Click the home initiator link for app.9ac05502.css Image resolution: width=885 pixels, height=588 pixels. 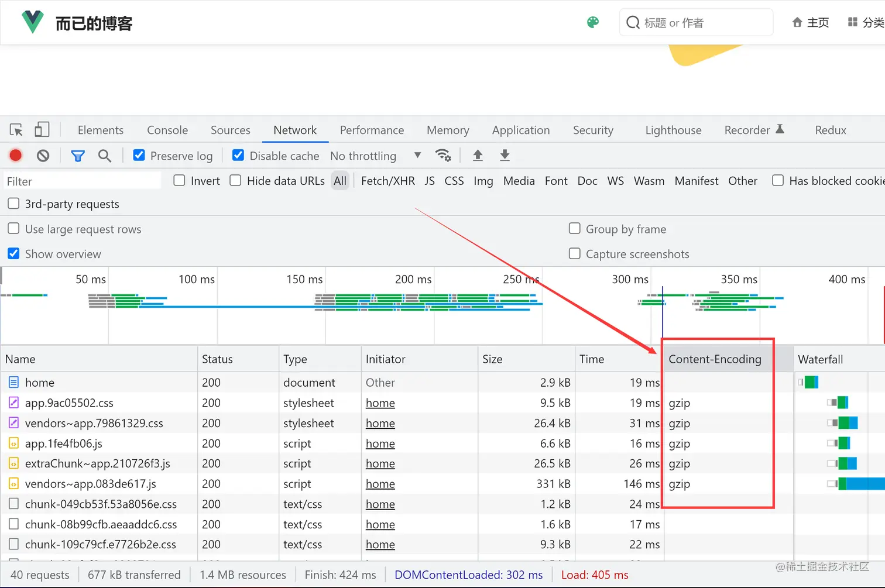pyautogui.click(x=380, y=403)
